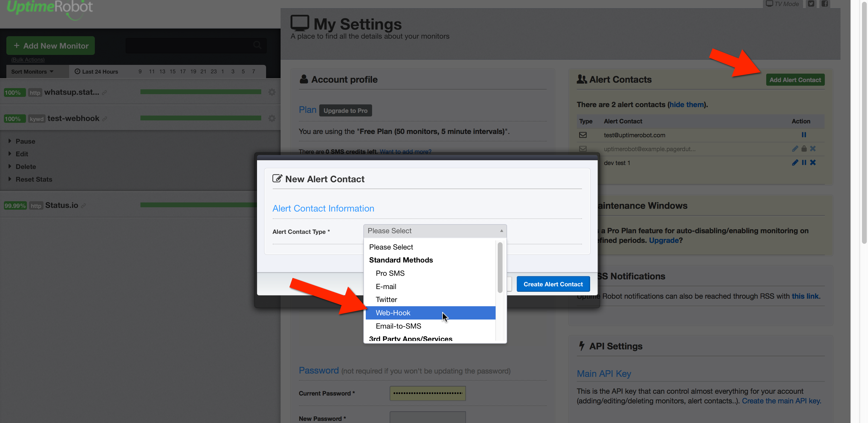The height and width of the screenshot is (423, 868).
Task: Click 'Want to add more?' SMS link
Action: (405, 152)
